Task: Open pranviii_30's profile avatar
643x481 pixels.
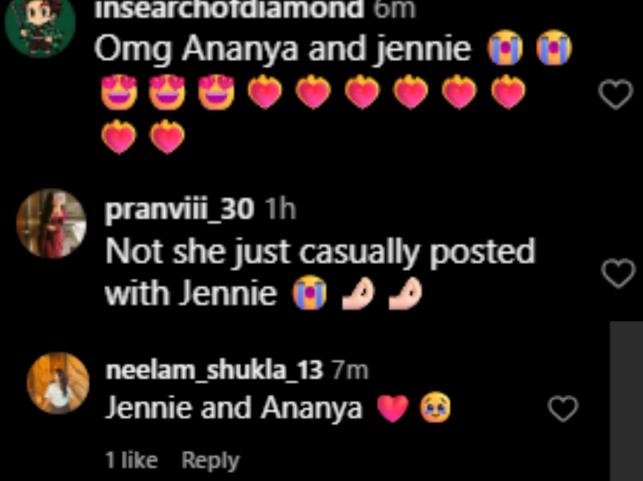Action: click(51, 223)
